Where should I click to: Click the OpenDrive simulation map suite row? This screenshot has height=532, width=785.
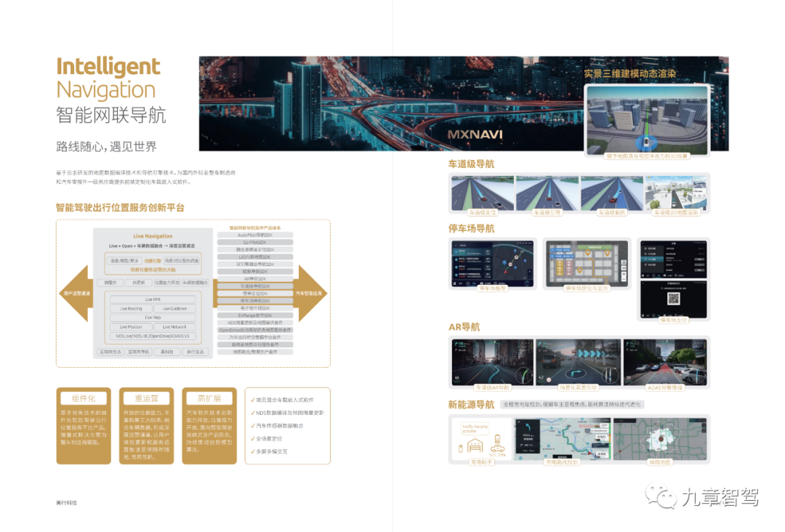[255, 330]
